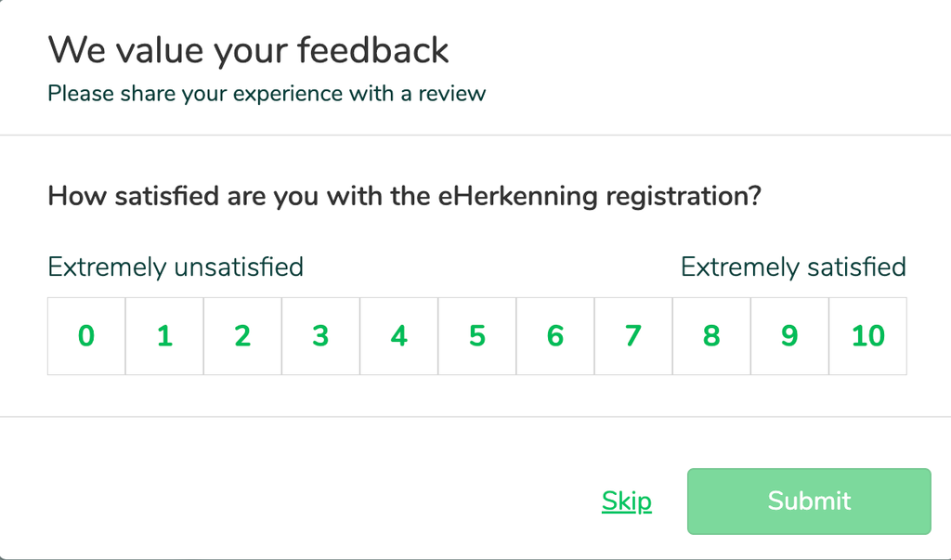Select rating 9 on the scale

pos(789,335)
